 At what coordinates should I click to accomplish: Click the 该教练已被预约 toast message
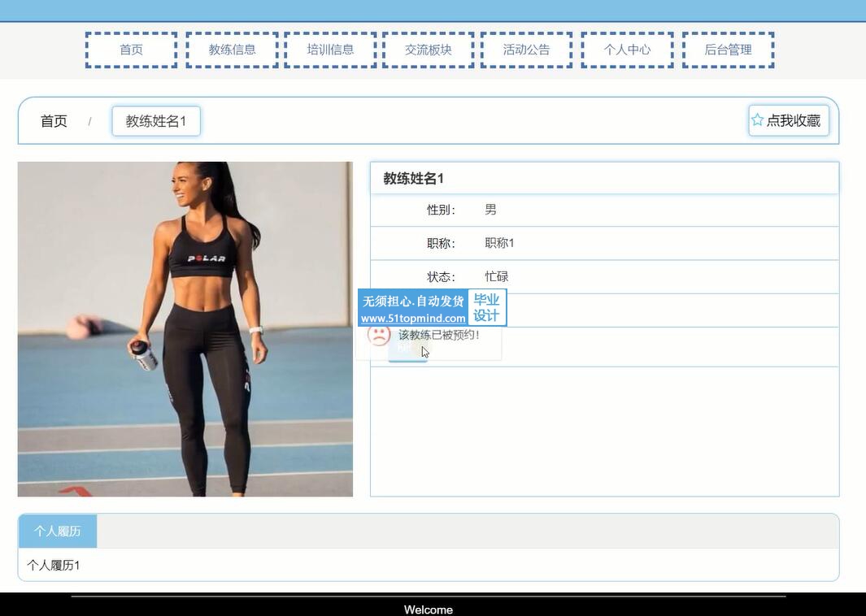[439, 335]
